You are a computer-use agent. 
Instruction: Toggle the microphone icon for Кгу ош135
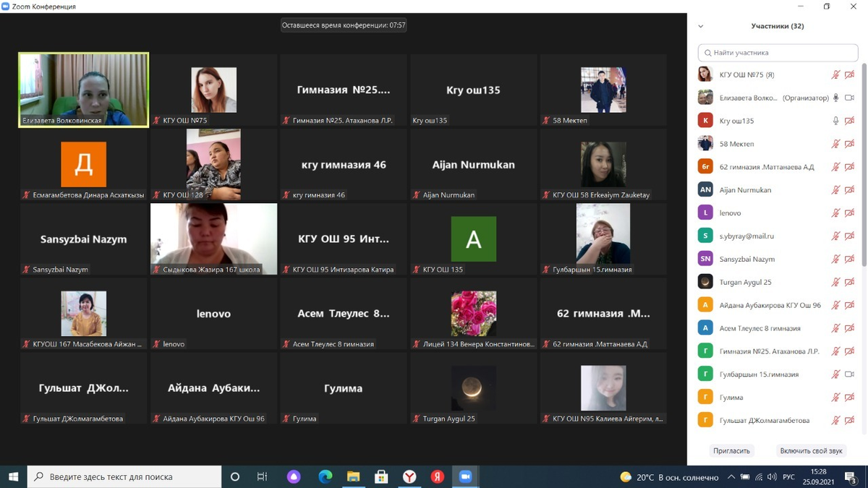835,121
